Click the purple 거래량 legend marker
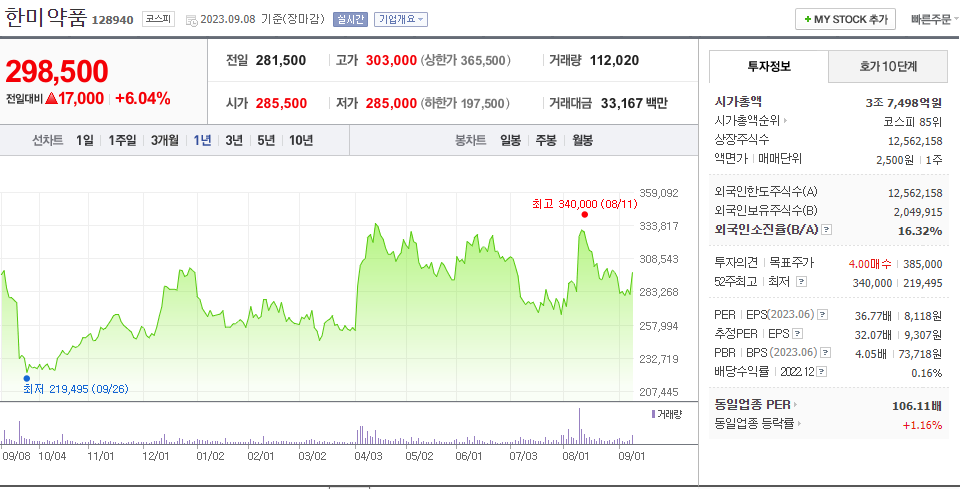 [x=653, y=415]
